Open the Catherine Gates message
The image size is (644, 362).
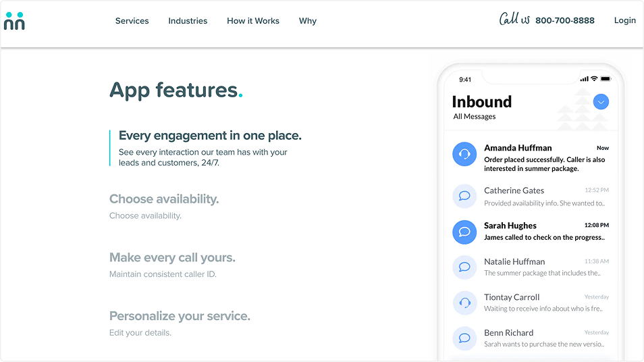531,197
